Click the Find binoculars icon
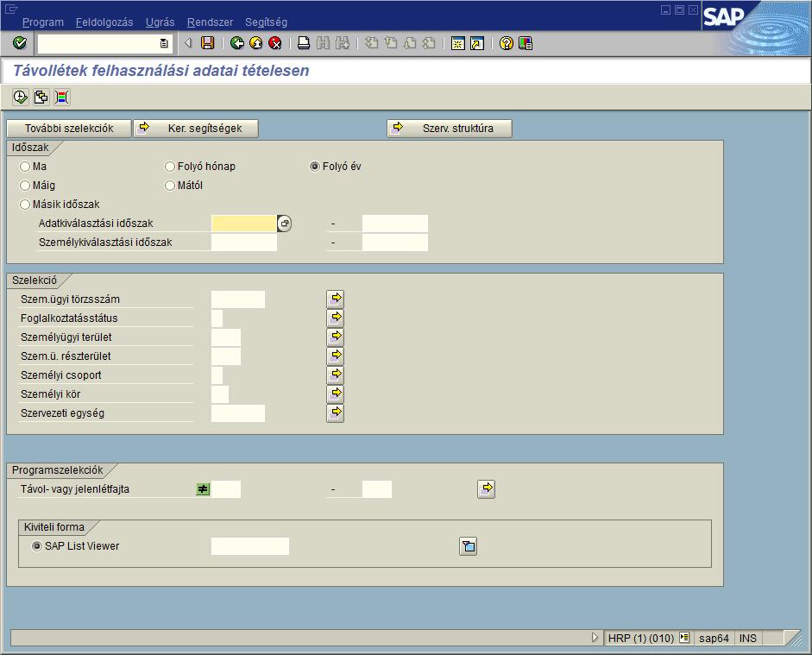This screenshot has height=655, width=812. coord(323,43)
